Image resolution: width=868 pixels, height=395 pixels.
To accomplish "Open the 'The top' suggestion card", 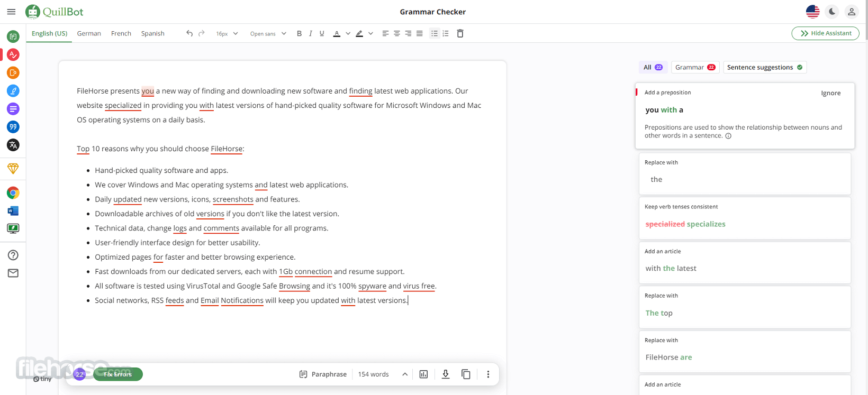I will click(745, 307).
